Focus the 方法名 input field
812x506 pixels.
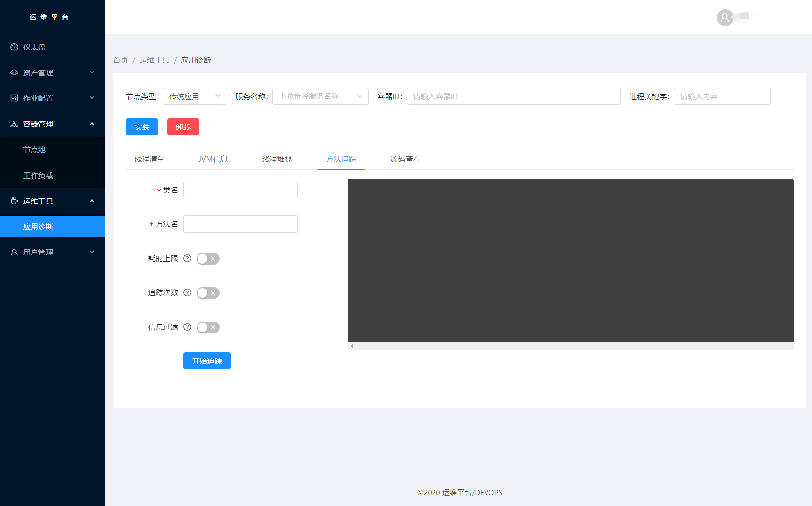(x=240, y=224)
